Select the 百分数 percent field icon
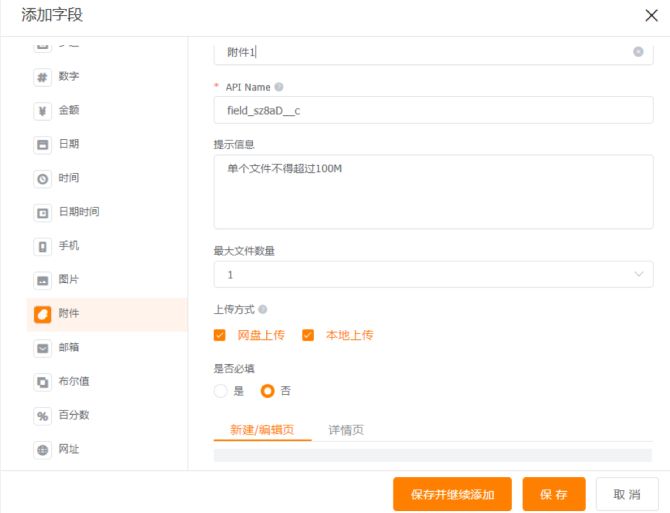This screenshot has width=670, height=513. coord(43,416)
